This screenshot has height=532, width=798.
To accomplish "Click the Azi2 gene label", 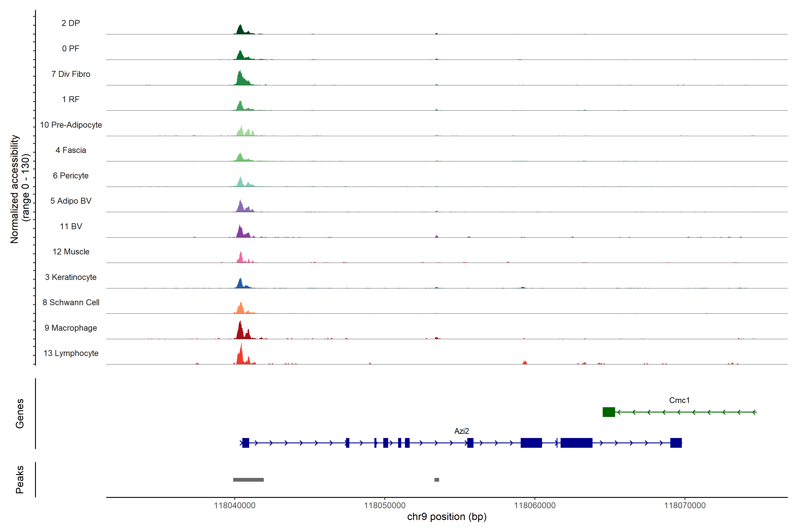I will pyautogui.click(x=462, y=431).
